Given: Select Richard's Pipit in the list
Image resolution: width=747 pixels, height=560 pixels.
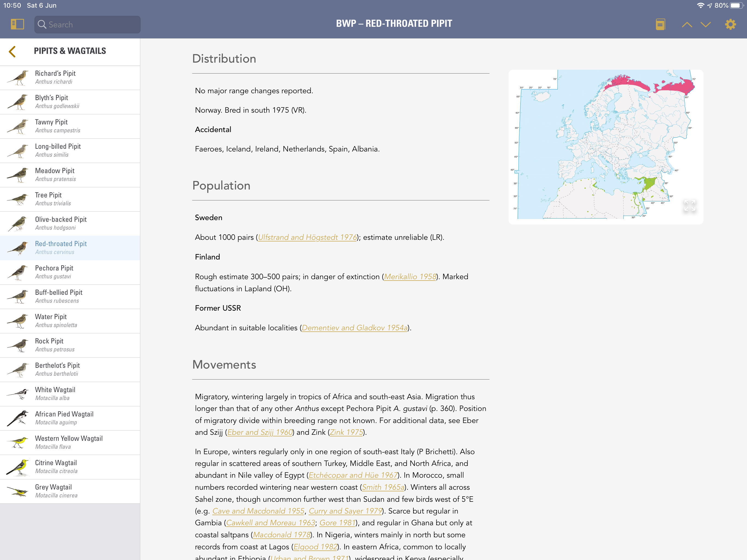Looking at the screenshot, I should (70, 78).
